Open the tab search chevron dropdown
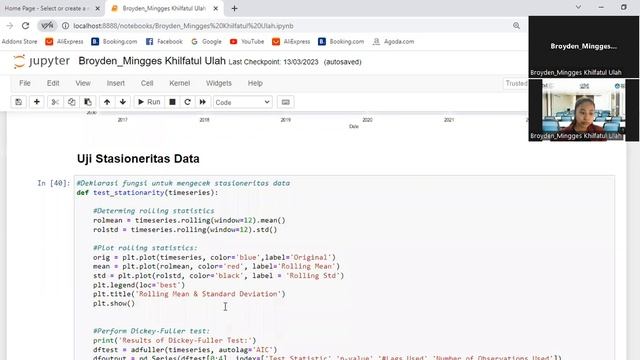 tap(578, 7)
